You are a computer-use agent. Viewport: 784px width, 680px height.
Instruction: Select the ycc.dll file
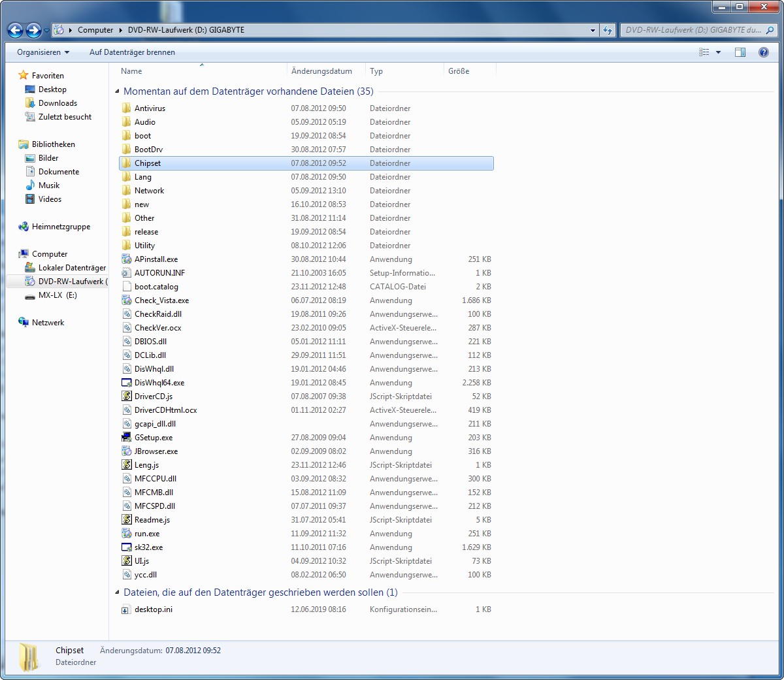(145, 575)
